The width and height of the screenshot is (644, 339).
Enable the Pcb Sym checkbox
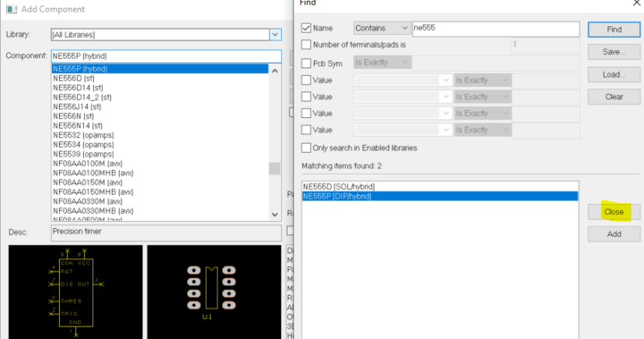[x=306, y=63]
